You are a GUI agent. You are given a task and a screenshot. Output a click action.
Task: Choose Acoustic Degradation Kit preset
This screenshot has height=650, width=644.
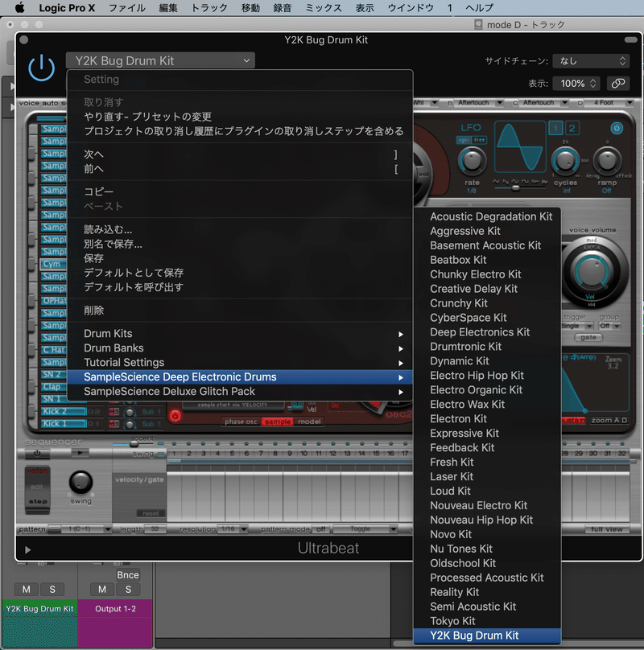[487, 217]
